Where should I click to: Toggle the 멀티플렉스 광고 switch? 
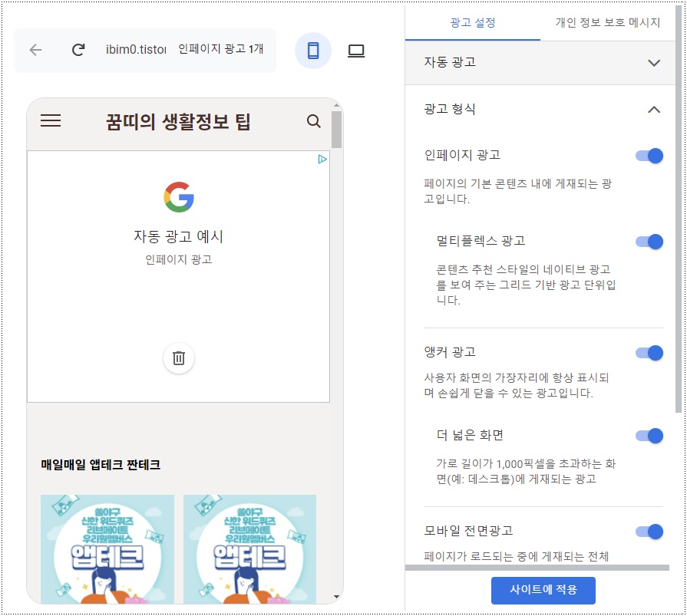pyautogui.click(x=649, y=242)
